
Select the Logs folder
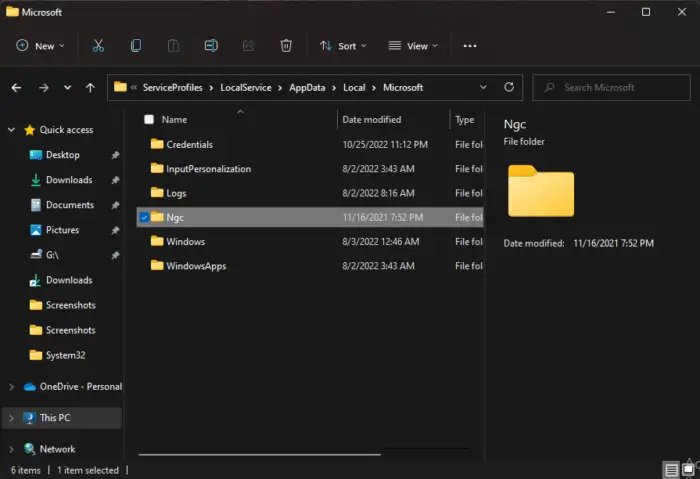click(x=310, y=193)
